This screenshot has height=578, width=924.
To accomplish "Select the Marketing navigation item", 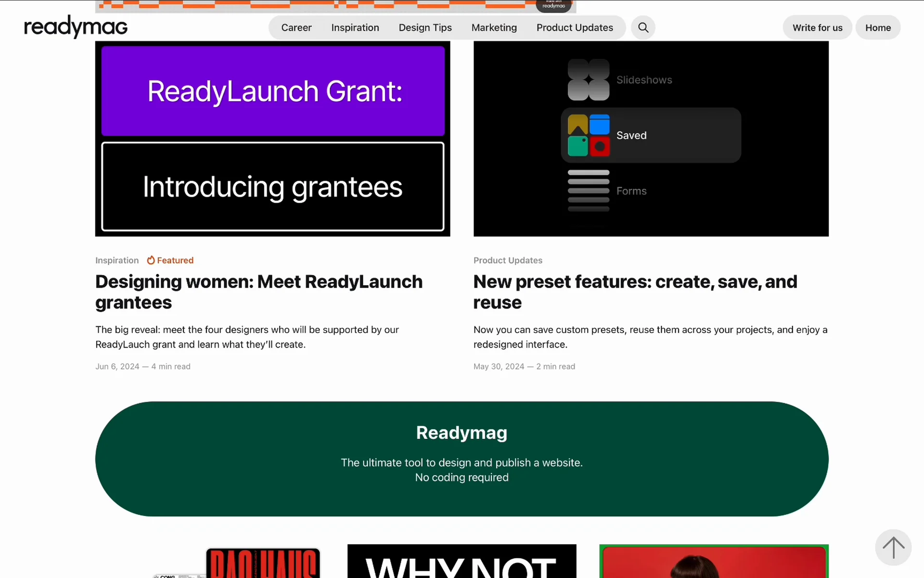I will (494, 27).
